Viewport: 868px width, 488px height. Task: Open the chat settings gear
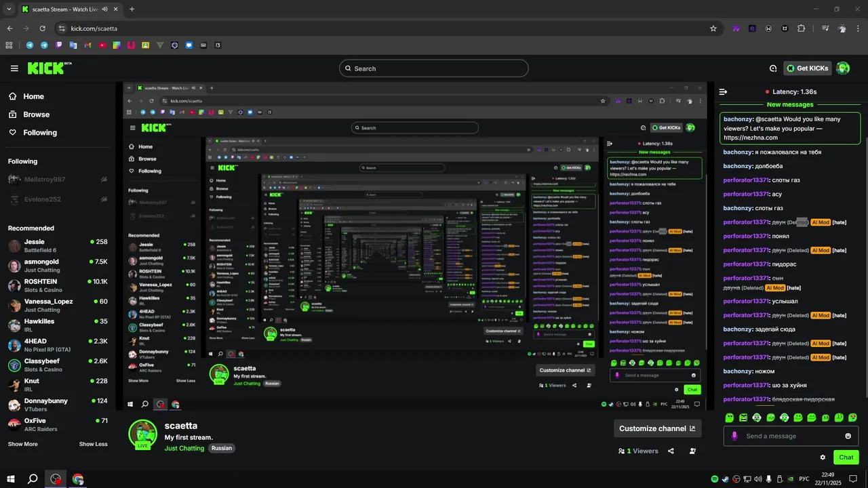coord(823,457)
